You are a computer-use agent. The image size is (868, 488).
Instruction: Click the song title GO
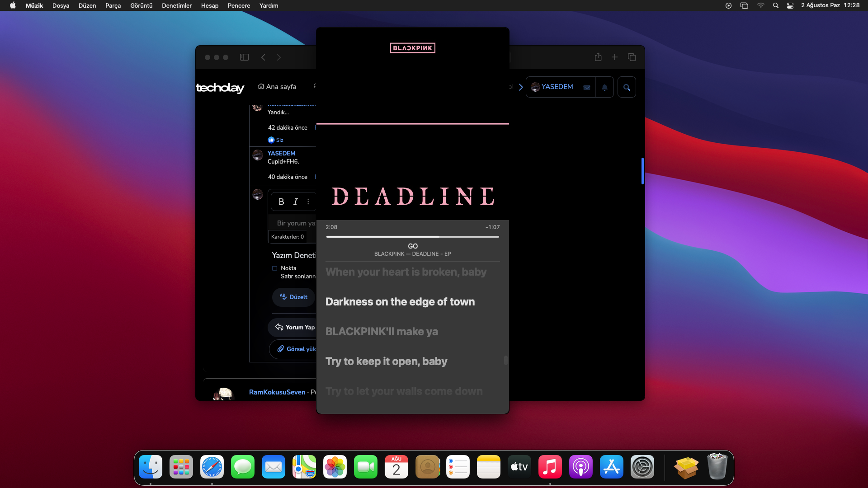pos(413,246)
